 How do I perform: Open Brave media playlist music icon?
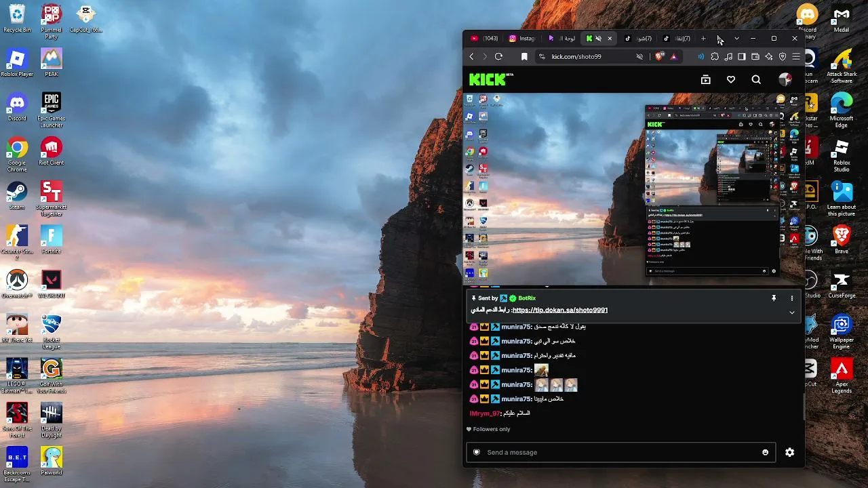click(728, 57)
